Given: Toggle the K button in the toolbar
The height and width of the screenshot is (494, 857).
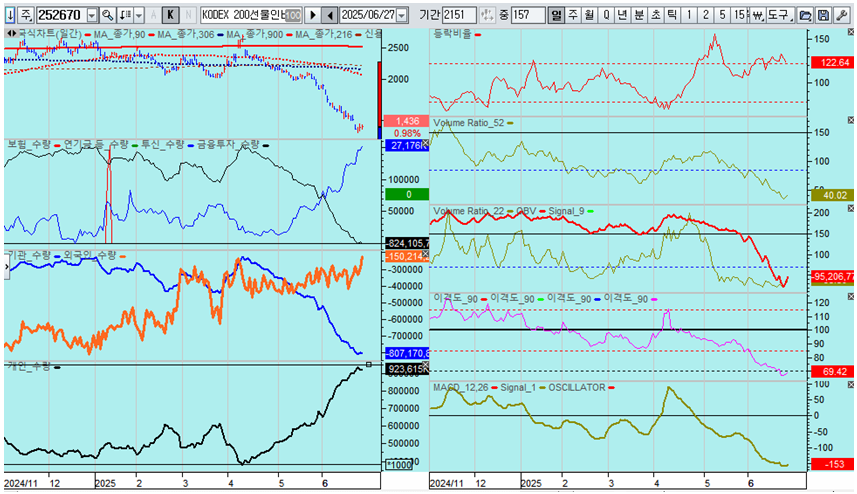Looking at the screenshot, I should click(x=170, y=16).
